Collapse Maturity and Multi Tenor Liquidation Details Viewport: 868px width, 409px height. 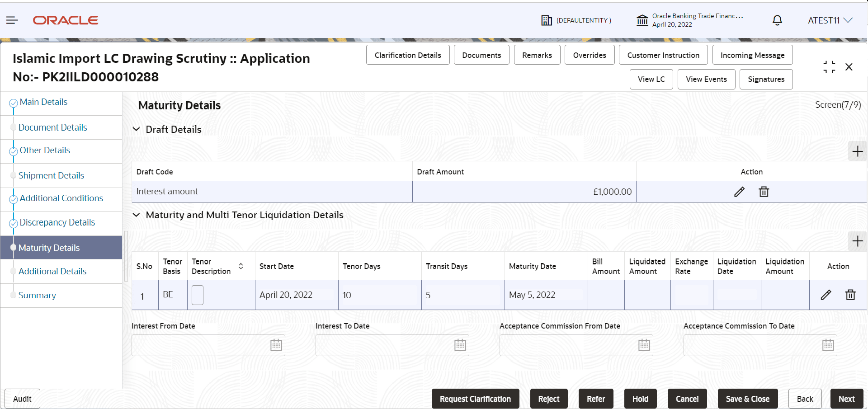point(136,215)
